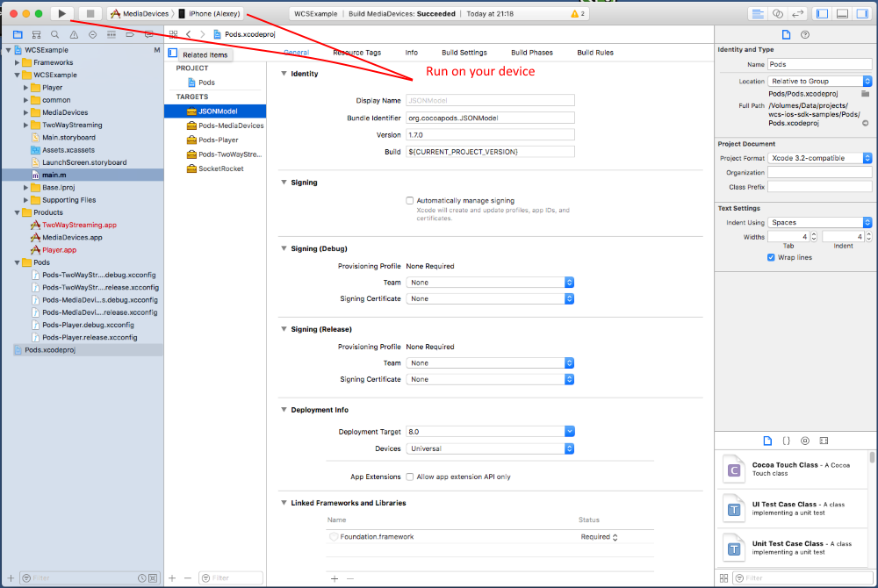Open the Deployment Target dropdown
Viewport: 878px width, 588px height.
coord(569,432)
